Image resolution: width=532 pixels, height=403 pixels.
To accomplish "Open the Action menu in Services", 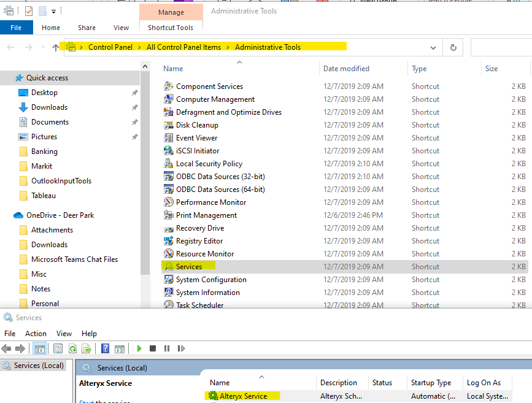I will coord(36,334).
